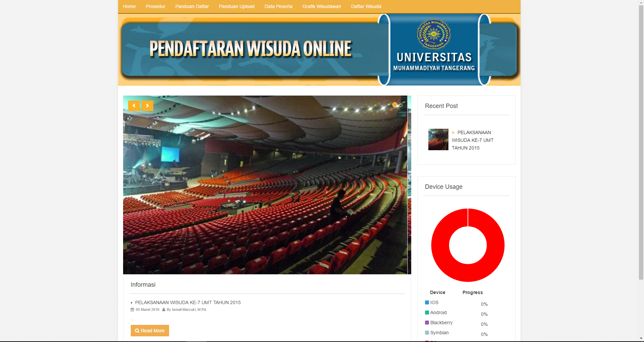Screen dimensions: 644x342
Task: Click the 'Device' column header
Action: click(x=438, y=292)
